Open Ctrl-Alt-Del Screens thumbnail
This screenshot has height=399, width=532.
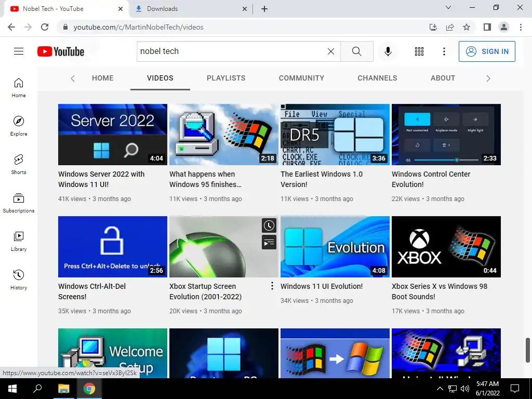[113, 247]
